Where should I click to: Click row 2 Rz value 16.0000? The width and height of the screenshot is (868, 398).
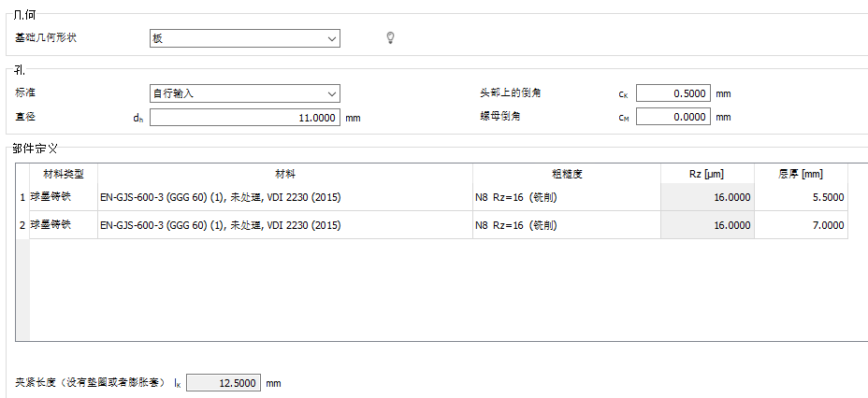pos(707,225)
